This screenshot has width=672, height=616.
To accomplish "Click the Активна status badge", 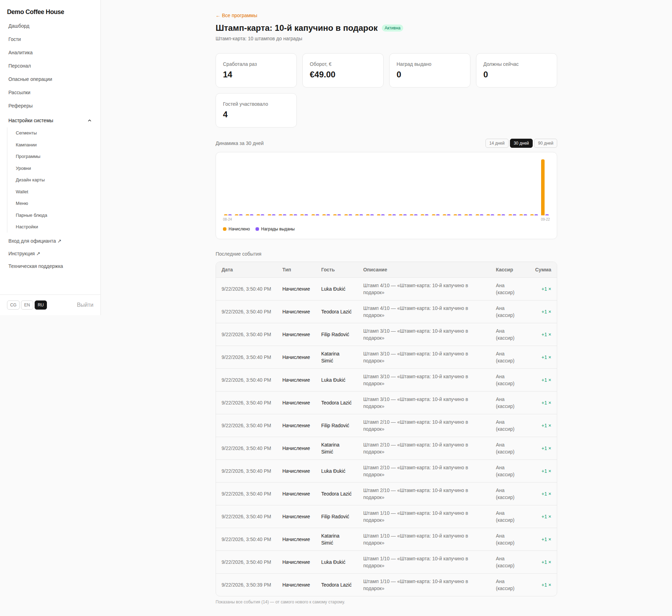I will 392,28.
